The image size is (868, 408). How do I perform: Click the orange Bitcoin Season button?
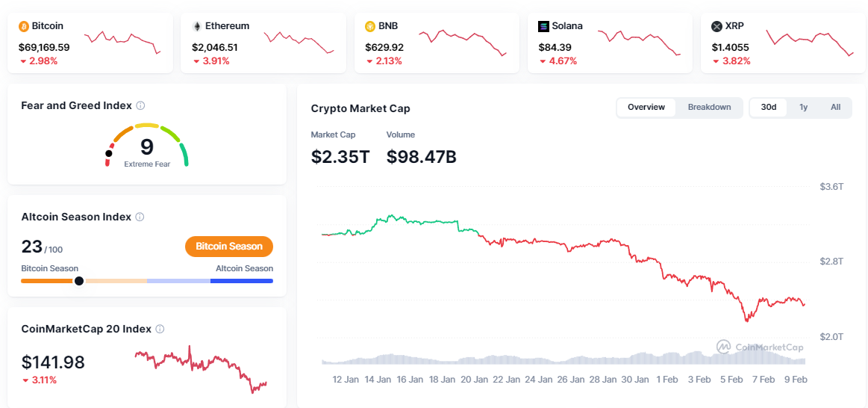(x=229, y=247)
